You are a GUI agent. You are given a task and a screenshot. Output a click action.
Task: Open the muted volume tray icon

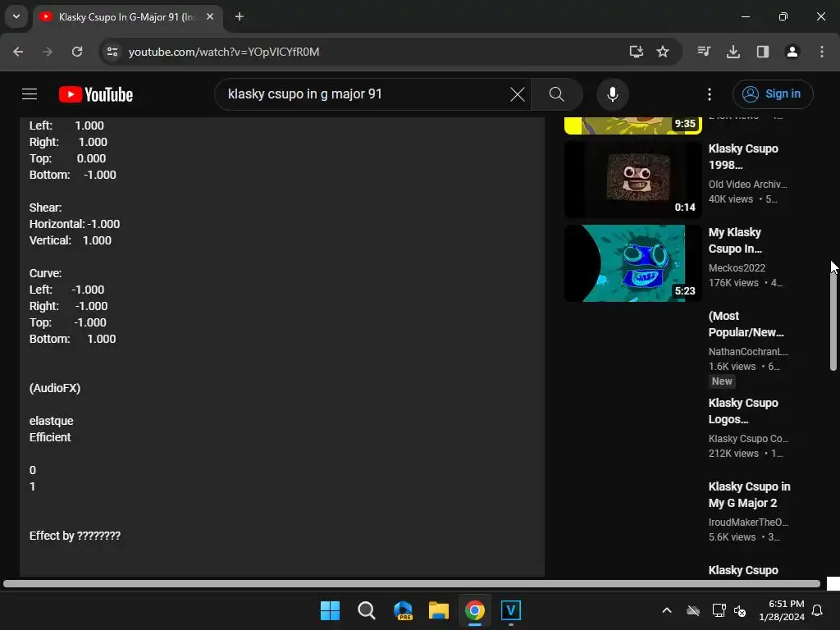pos(740,610)
